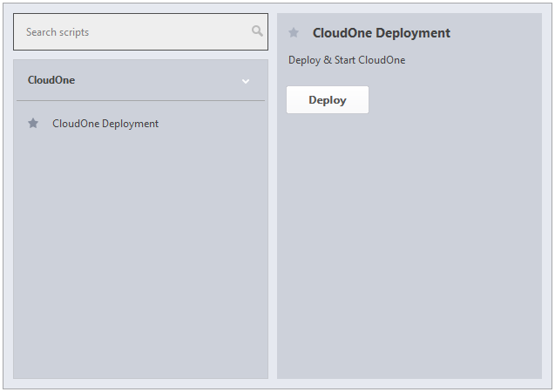Image resolution: width=555 pixels, height=392 pixels.
Task: Open the CloudOne Deployment entry from sidebar
Action: click(105, 124)
